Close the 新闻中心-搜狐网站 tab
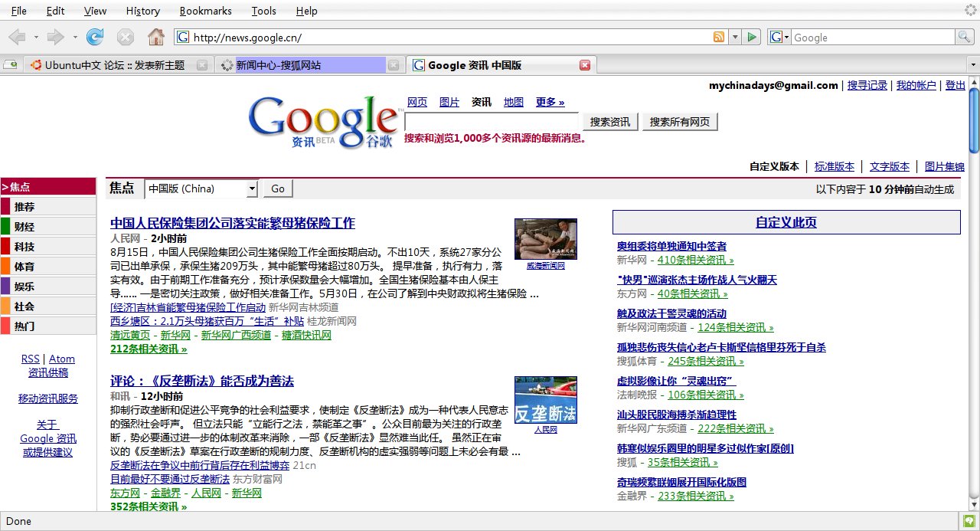This screenshot has width=980, height=531. pyautogui.click(x=393, y=65)
